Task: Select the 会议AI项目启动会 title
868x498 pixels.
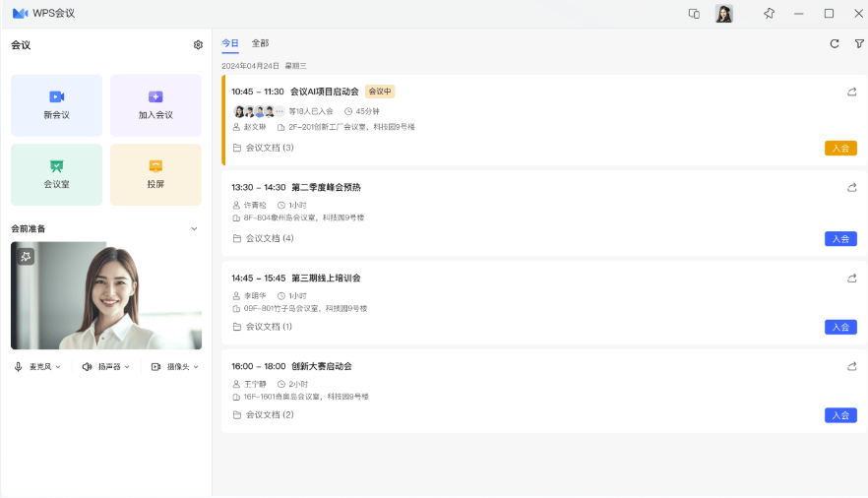Action: point(325,92)
